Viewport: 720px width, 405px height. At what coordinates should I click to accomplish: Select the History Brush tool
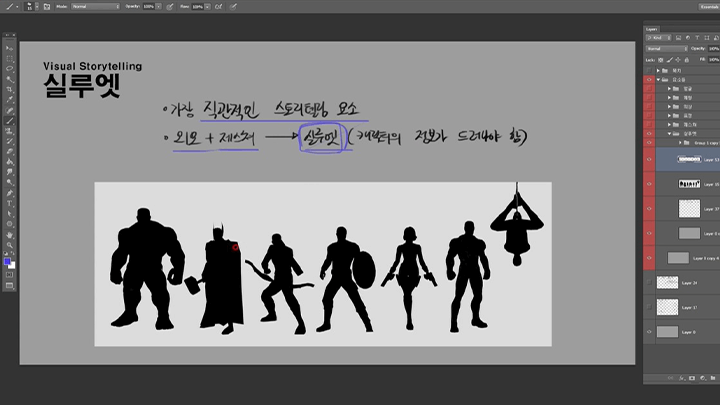[x=9, y=141]
